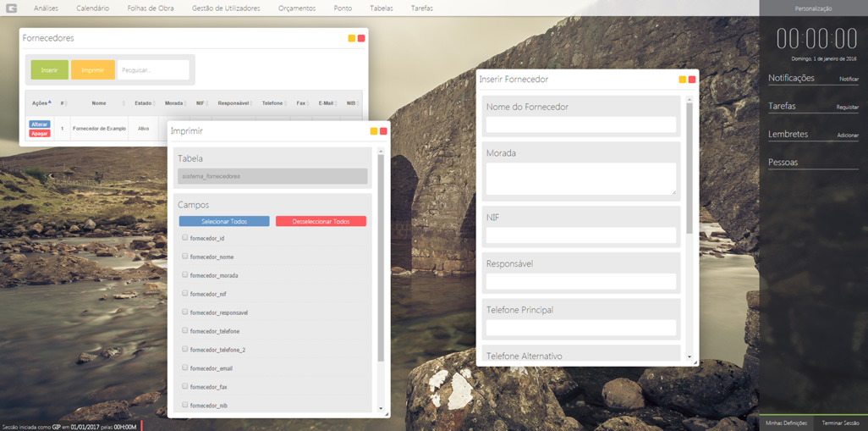Image resolution: width=868 pixels, height=431 pixels.
Task: Click the Terminar Sessão link
Action: 840,423
